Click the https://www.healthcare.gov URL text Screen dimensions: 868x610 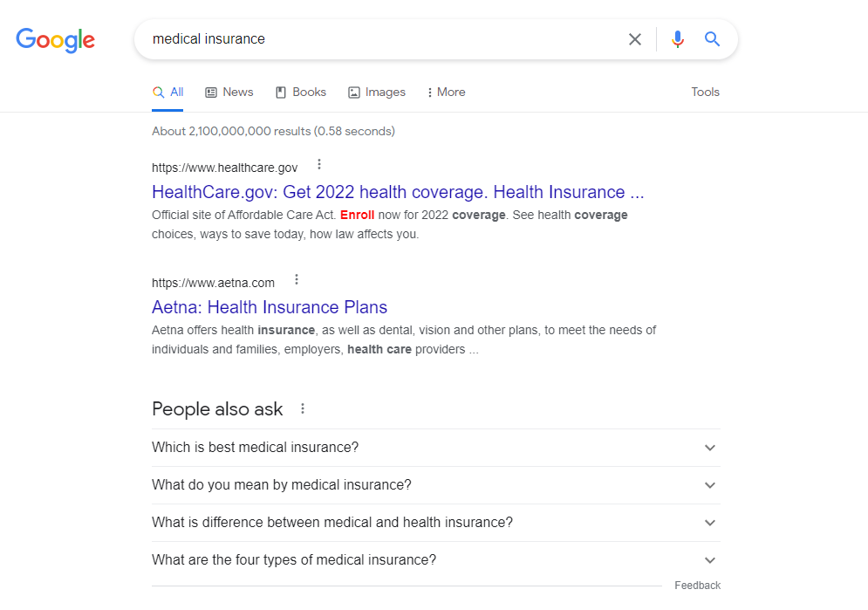tap(225, 168)
